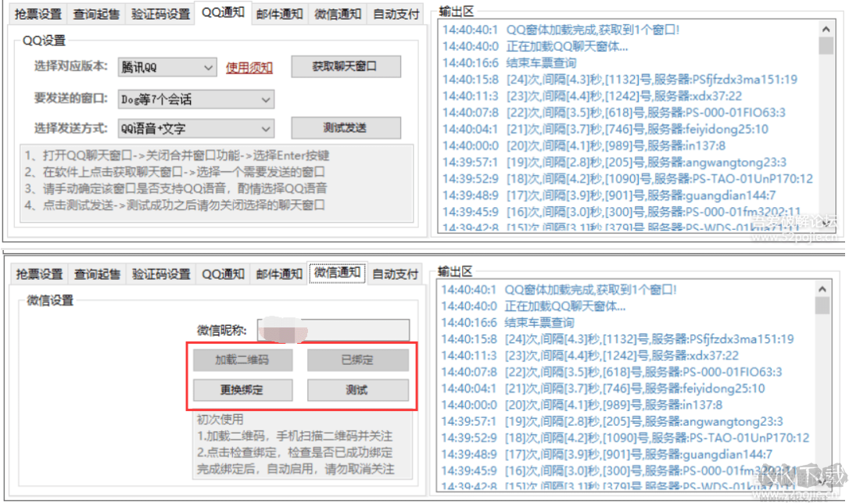Screen dimensions: 849x504
Task: Click 1.加载二维码 instruction in 微信设置
Action: (x=295, y=436)
